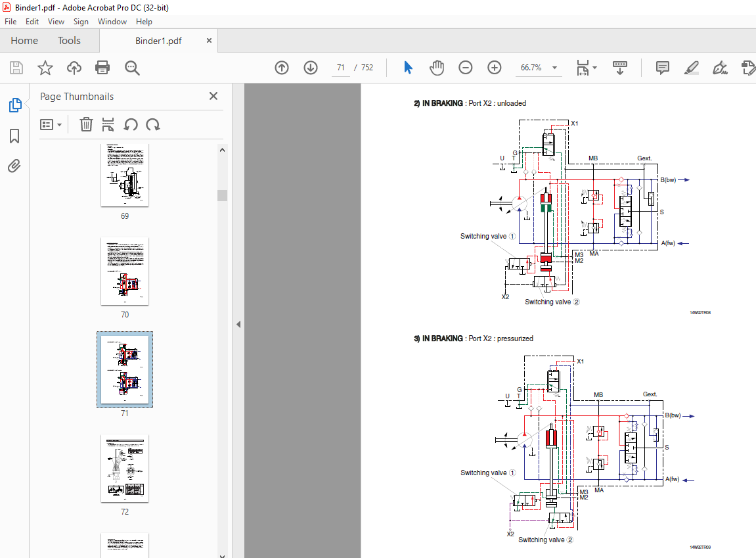
Task: Zoom out with the minus button
Action: click(x=465, y=68)
